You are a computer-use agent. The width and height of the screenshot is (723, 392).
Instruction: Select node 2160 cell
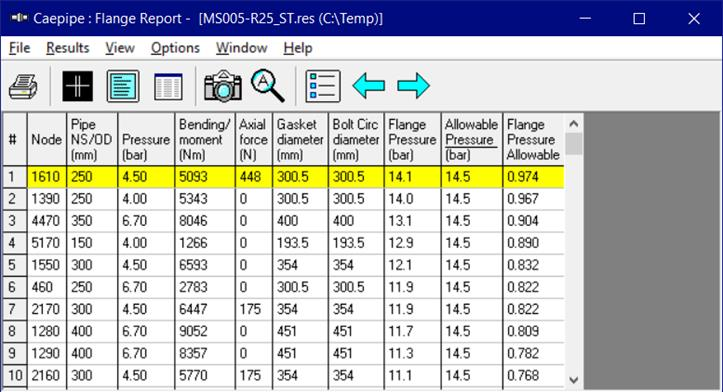point(47,376)
